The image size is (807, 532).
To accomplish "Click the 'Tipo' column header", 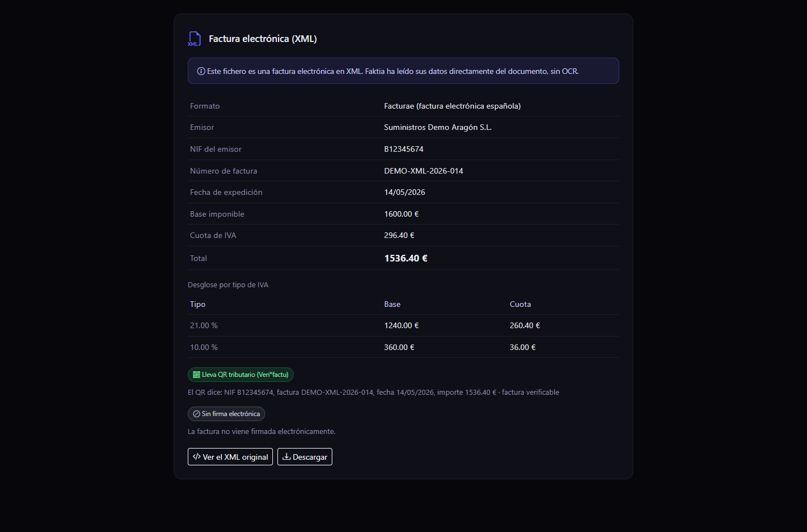I will pyautogui.click(x=198, y=304).
